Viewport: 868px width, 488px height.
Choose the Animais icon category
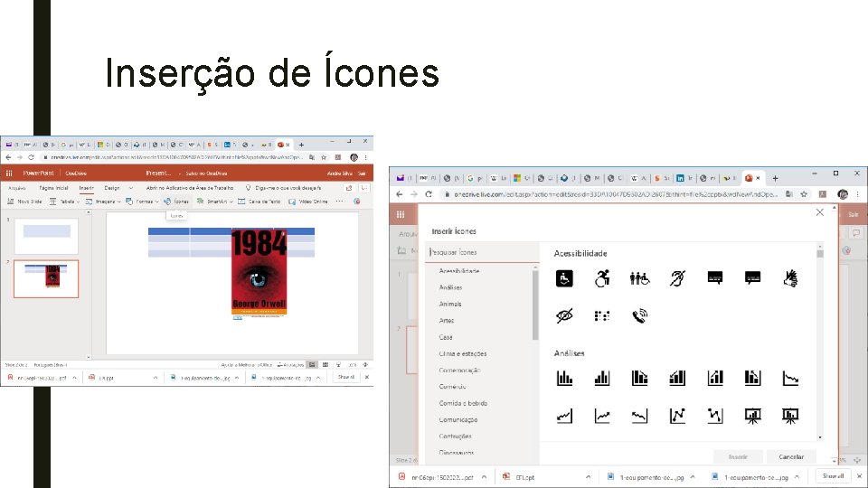click(450, 304)
